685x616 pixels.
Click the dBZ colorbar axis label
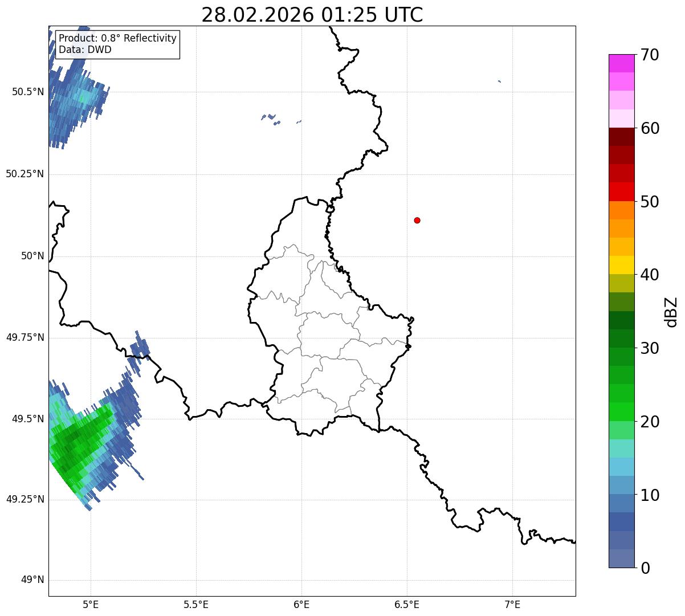tap(671, 312)
